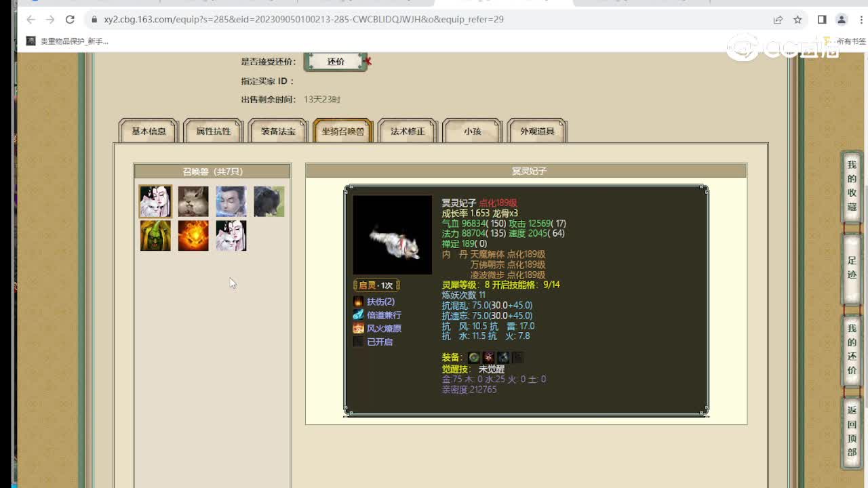Click the fourth empty equipment slot
The width and height of the screenshot is (868, 488).
[517, 357]
